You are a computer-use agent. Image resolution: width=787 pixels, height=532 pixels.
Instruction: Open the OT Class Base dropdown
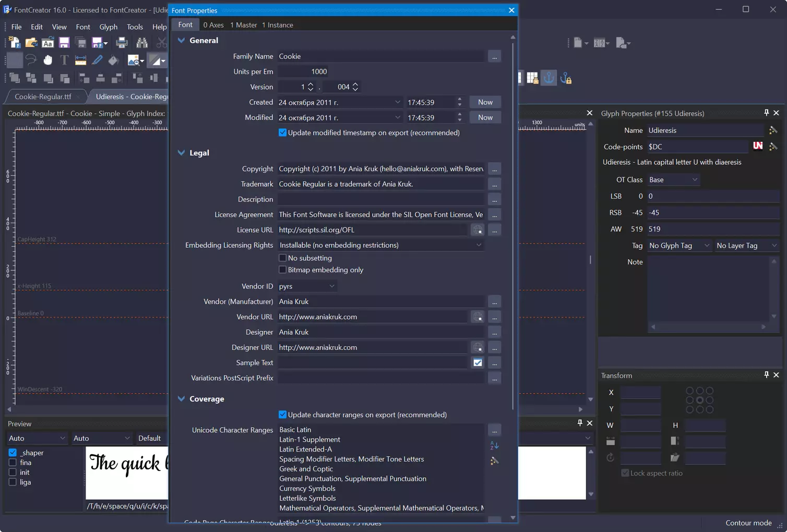click(x=673, y=180)
